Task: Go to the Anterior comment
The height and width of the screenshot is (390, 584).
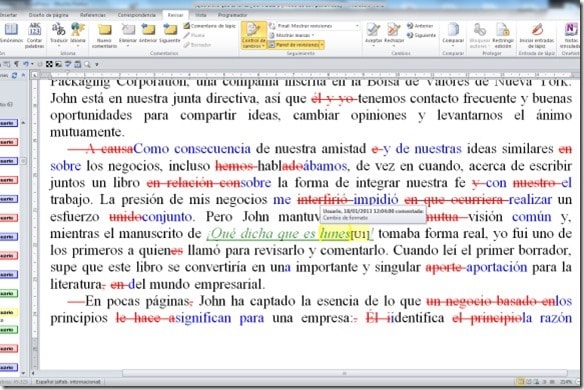Action: click(x=148, y=33)
